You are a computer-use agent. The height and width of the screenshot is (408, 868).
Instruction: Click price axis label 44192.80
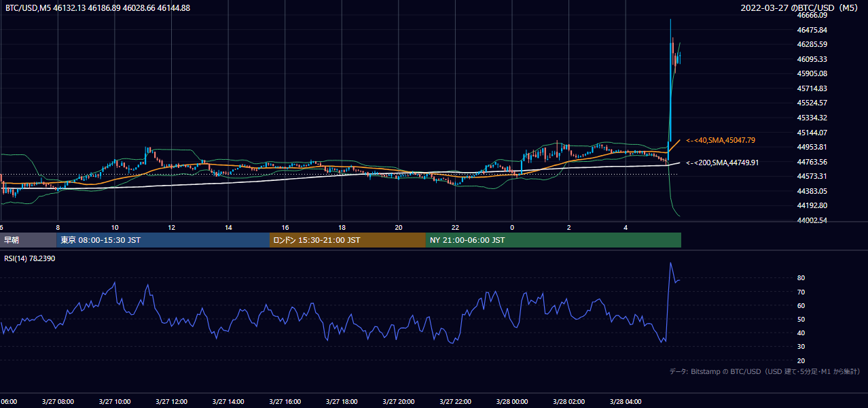[812, 205]
